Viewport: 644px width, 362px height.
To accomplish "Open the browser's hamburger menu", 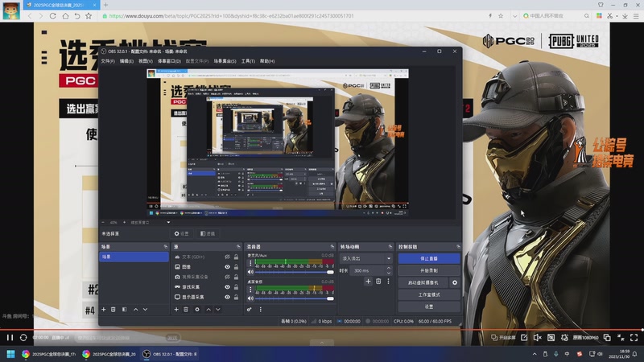I will pyautogui.click(x=636, y=16).
